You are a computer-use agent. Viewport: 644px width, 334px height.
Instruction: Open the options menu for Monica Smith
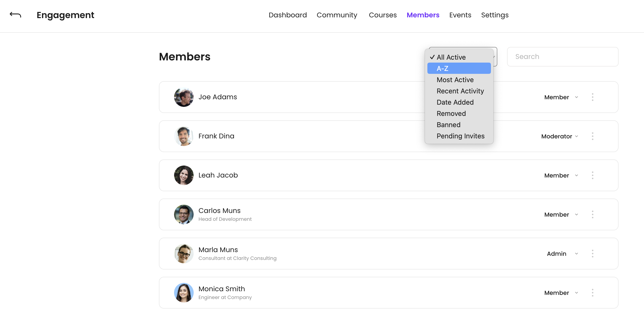pyautogui.click(x=593, y=292)
